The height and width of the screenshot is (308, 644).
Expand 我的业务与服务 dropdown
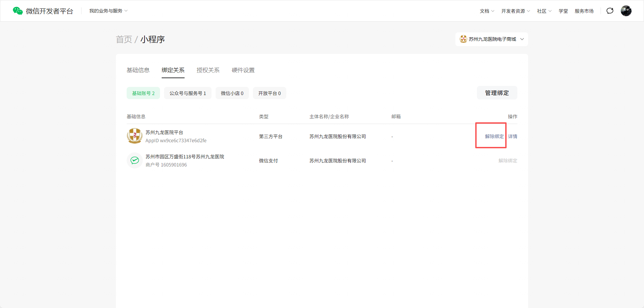click(x=108, y=11)
